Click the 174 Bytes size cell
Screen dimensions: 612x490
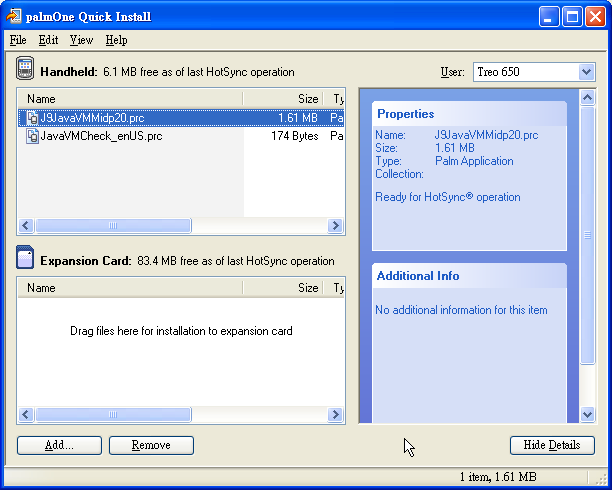(x=295, y=136)
